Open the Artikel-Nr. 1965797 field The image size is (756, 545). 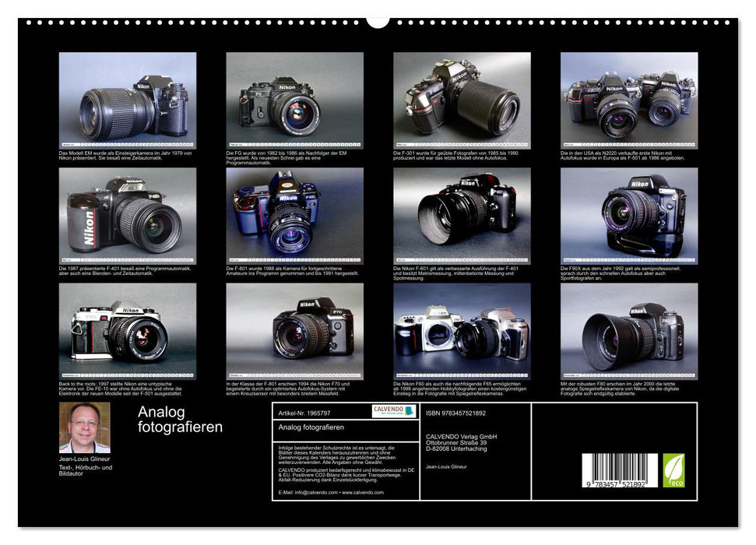click(304, 413)
